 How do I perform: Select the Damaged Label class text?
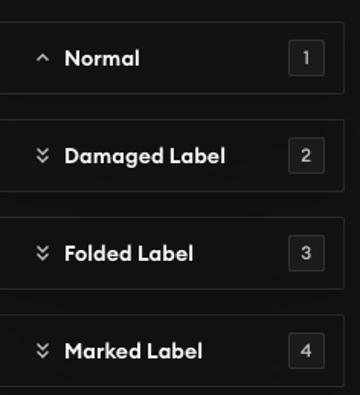(x=145, y=156)
